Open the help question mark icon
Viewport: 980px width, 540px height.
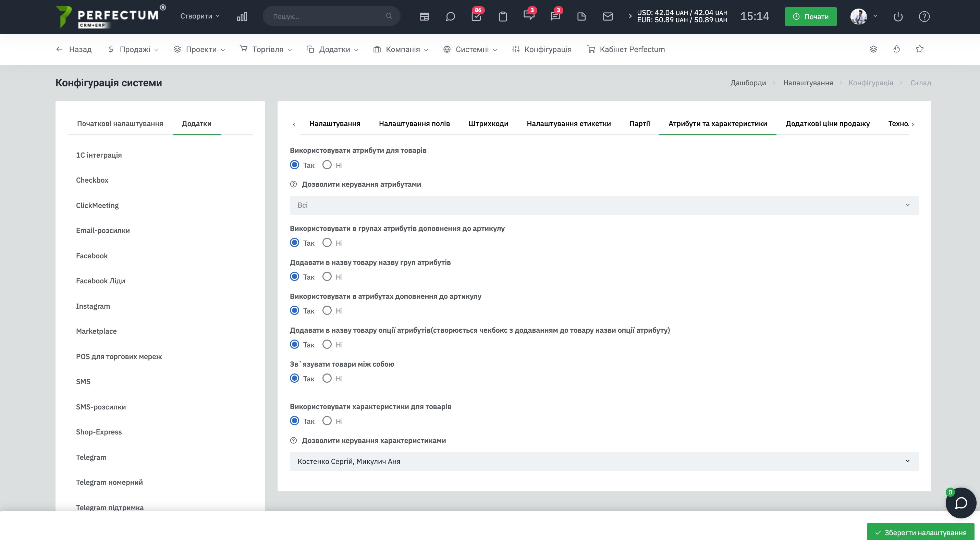pyautogui.click(x=924, y=16)
